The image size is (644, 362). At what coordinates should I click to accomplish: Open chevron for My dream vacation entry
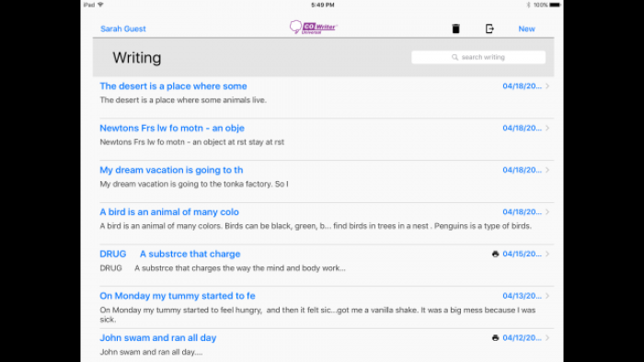coord(547,170)
